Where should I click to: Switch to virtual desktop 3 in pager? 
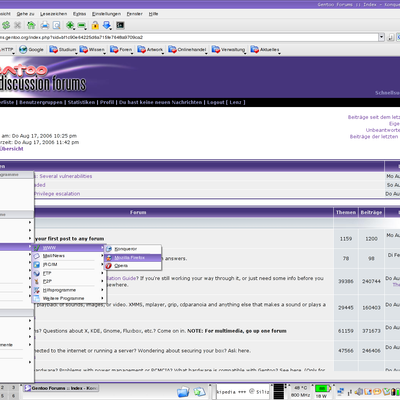[13, 388]
